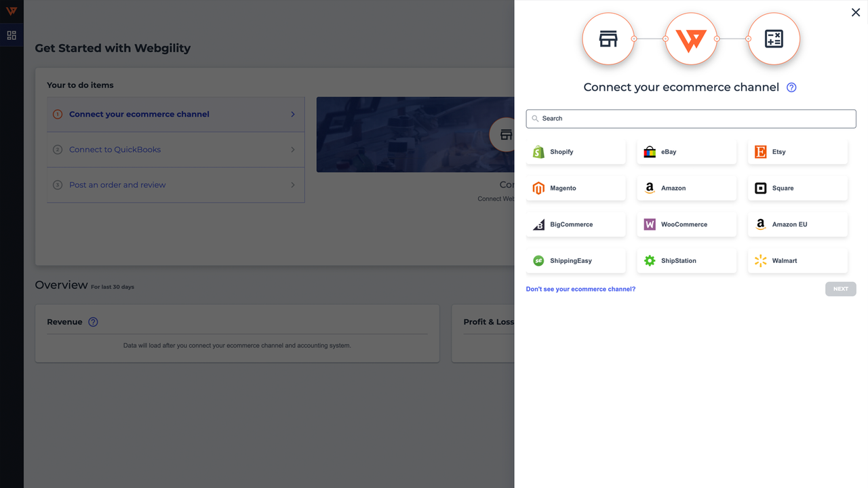Pick the Etsy store icon
868x488 pixels.
[x=760, y=152]
